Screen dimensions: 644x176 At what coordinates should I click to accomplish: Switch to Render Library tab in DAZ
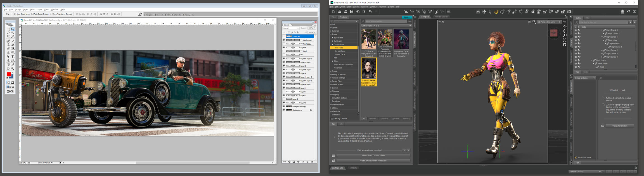441,17
